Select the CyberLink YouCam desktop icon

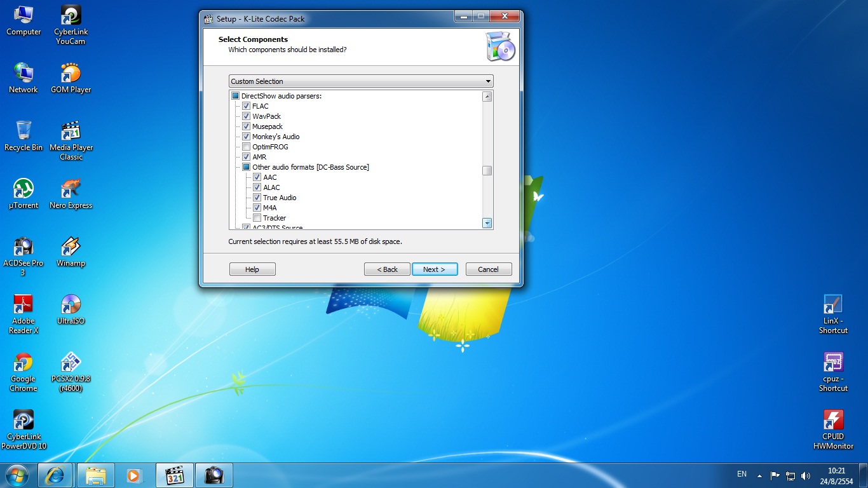71,25
